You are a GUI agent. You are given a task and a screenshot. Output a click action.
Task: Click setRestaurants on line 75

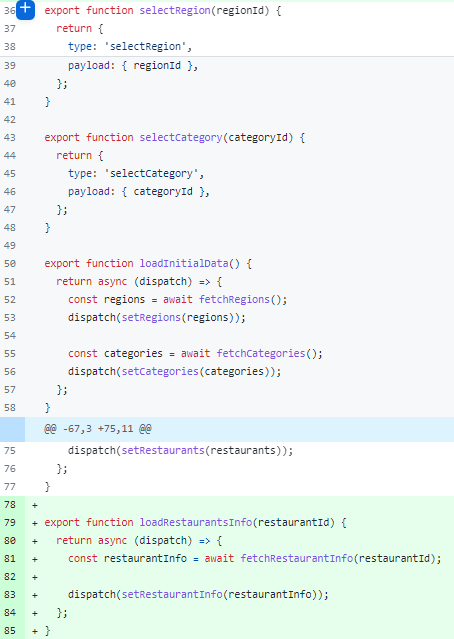[163, 450]
